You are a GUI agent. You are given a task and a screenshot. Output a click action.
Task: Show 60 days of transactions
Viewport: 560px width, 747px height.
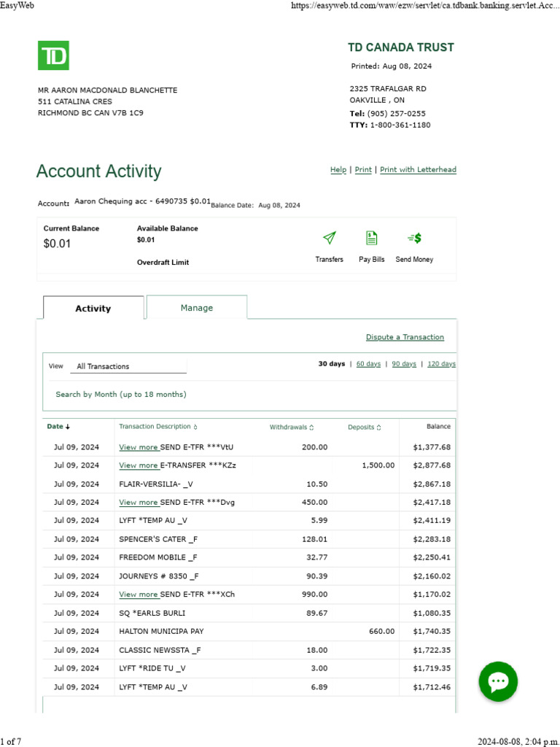click(368, 363)
